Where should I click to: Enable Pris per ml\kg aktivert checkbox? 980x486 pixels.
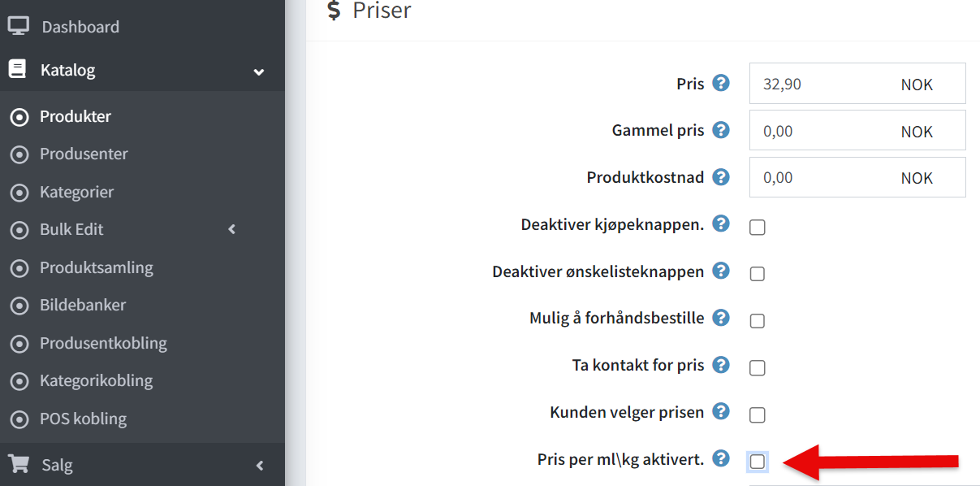pyautogui.click(x=757, y=462)
